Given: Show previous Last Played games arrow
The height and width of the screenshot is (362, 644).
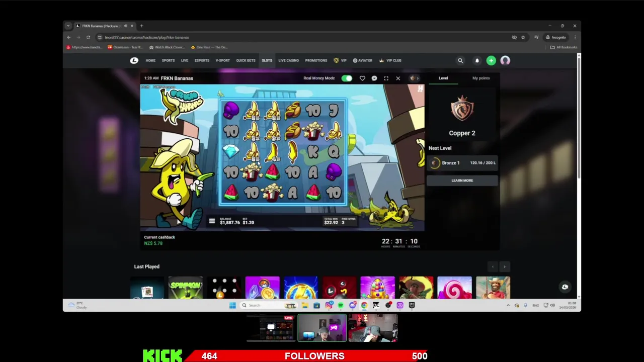Looking at the screenshot, I should click(493, 267).
